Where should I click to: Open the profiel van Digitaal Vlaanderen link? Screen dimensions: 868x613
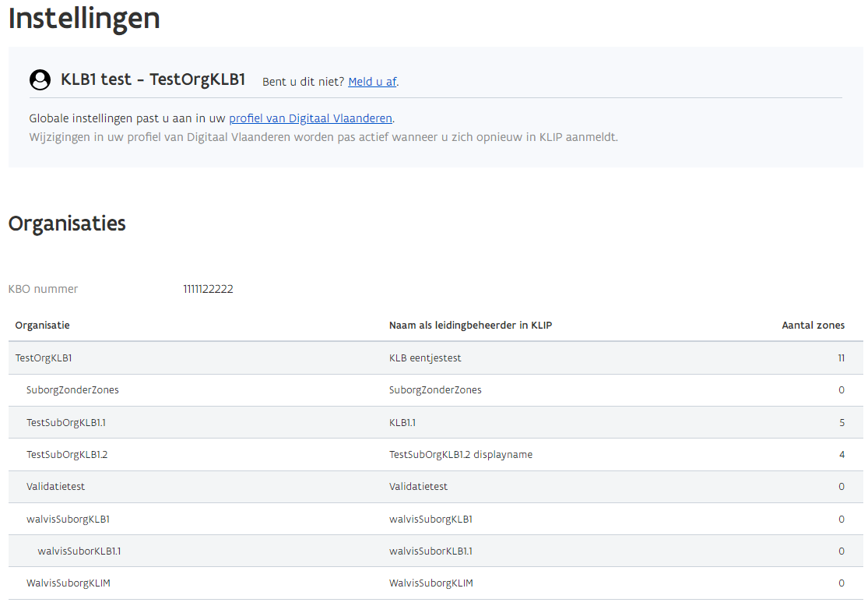click(x=311, y=118)
